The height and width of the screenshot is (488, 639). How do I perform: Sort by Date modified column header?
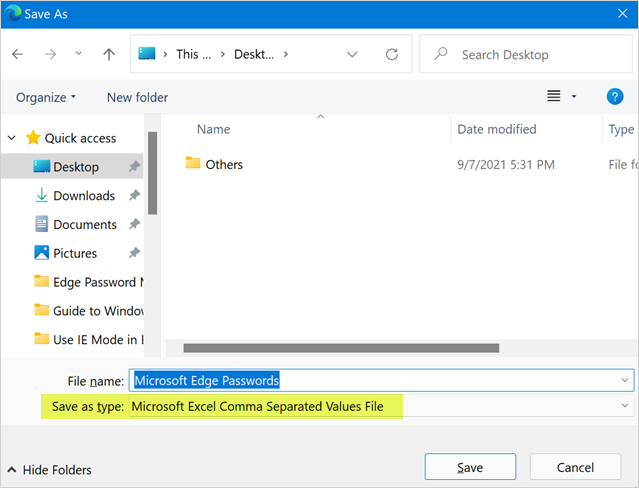point(497,129)
